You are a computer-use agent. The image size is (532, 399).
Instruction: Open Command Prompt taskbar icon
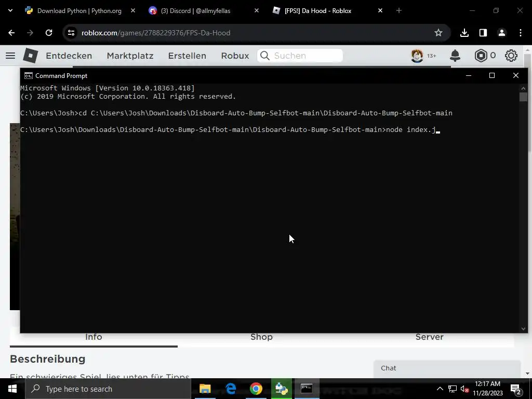(x=307, y=389)
